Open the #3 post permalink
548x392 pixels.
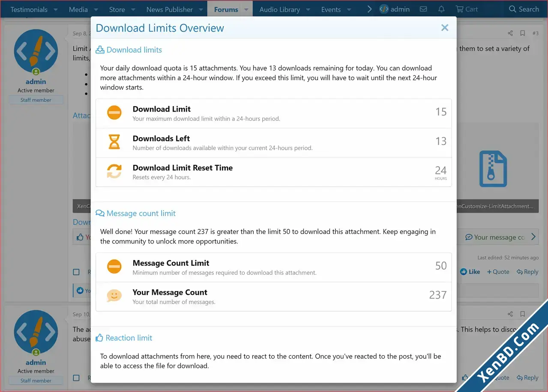tap(536, 33)
